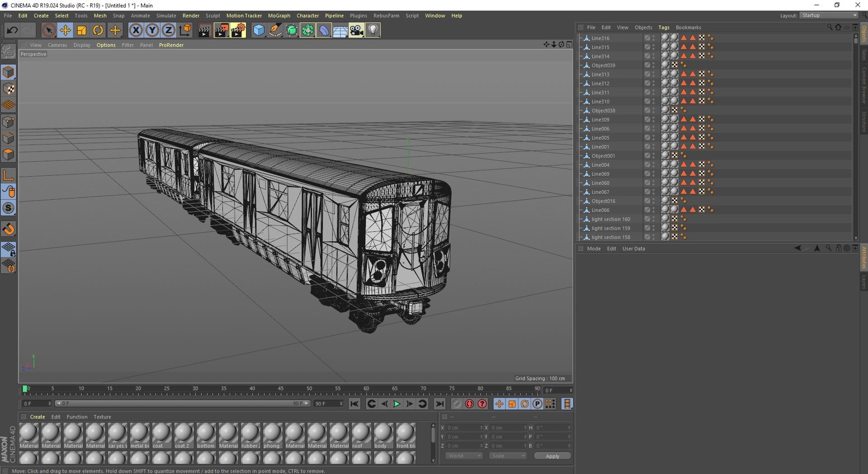
Task: Switch to Model mode in left palette
Action: pos(9,72)
